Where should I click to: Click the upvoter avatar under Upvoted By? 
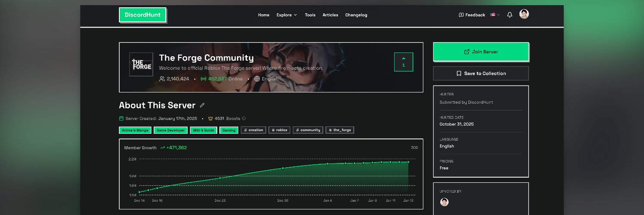(x=444, y=202)
